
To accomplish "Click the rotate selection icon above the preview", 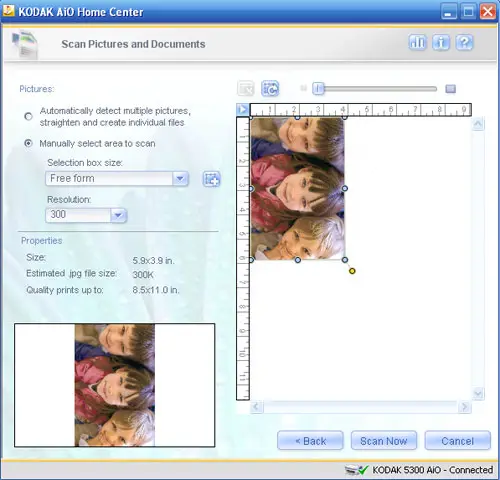I will [270, 89].
